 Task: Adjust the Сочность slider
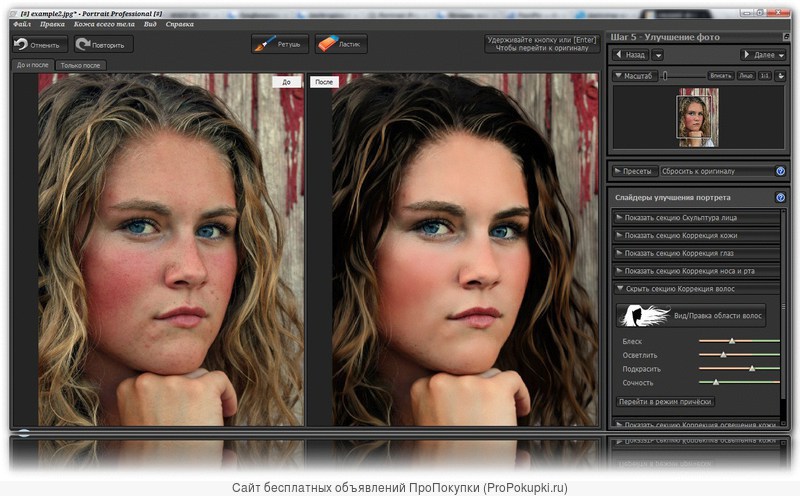[716, 382]
